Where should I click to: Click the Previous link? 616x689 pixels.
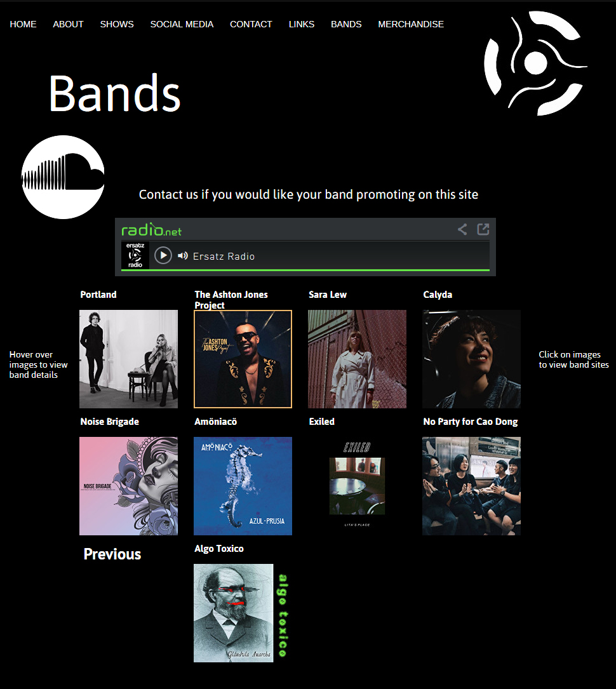pyautogui.click(x=112, y=554)
